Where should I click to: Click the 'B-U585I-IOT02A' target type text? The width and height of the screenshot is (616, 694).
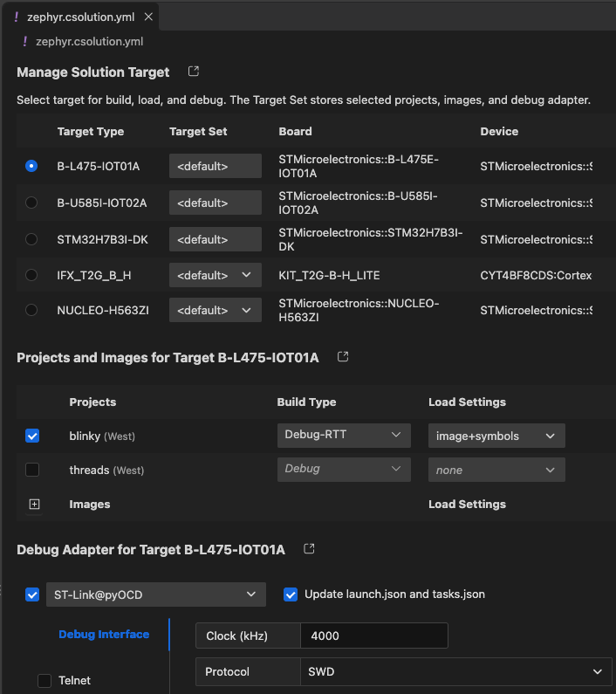(102, 203)
